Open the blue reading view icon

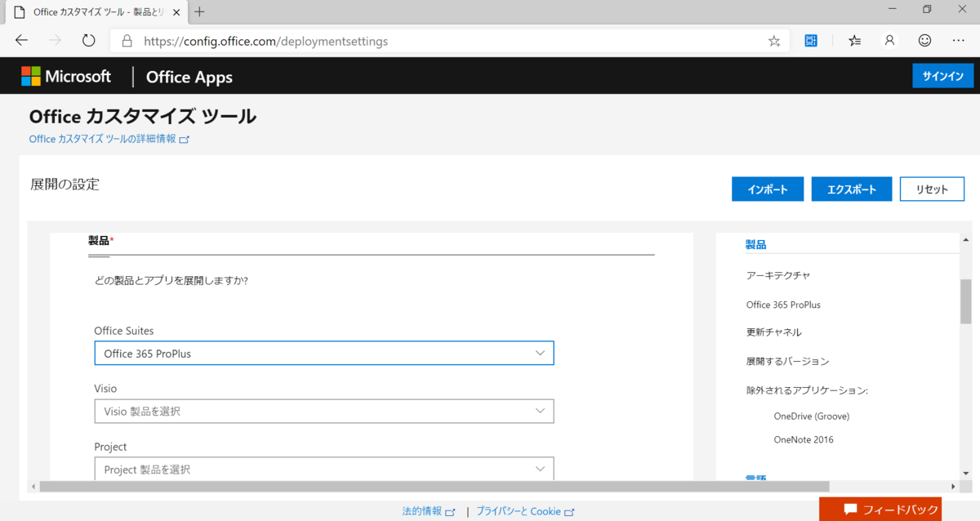pyautogui.click(x=811, y=40)
